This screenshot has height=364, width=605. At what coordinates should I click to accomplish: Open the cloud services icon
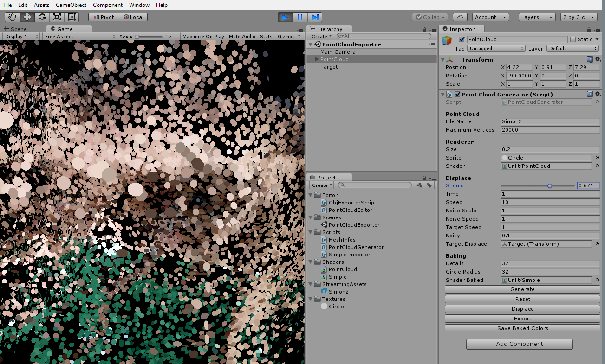coord(460,17)
